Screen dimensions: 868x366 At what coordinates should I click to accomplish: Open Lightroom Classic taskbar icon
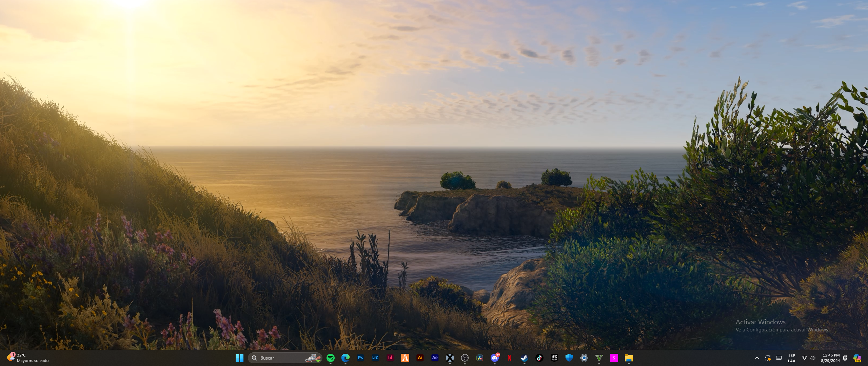tap(375, 358)
